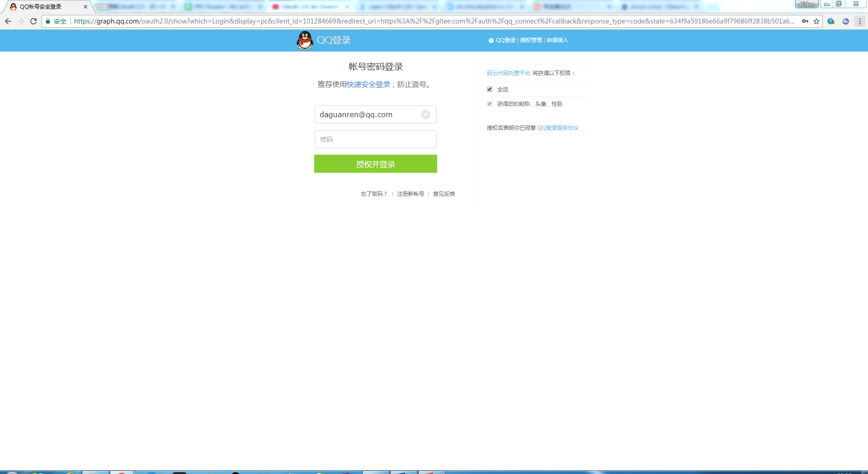Click the 授权并登录 green button
The image size is (868, 474).
pyautogui.click(x=376, y=164)
